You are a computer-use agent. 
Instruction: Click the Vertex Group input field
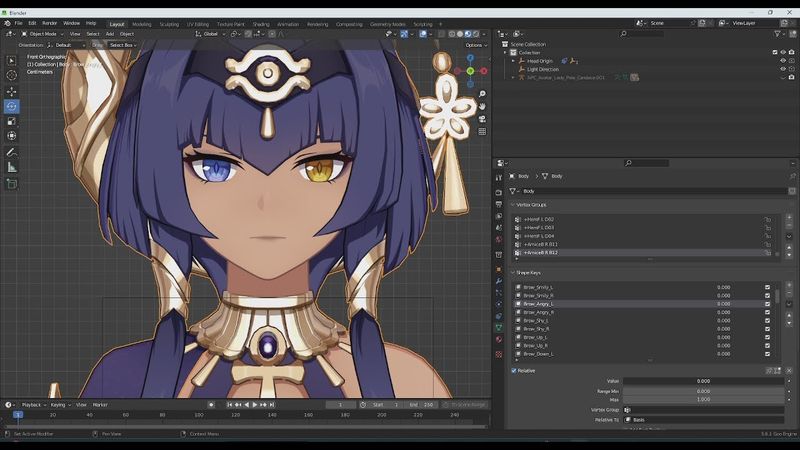704,410
